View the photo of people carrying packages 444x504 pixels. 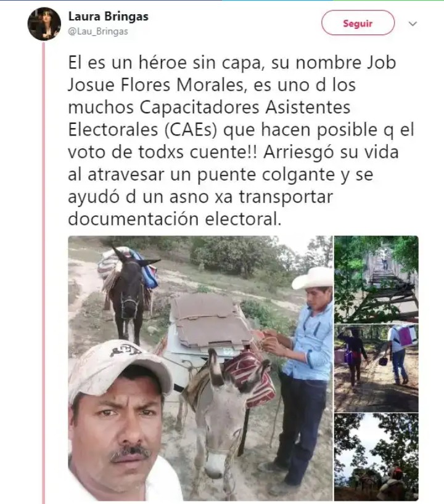(376, 368)
